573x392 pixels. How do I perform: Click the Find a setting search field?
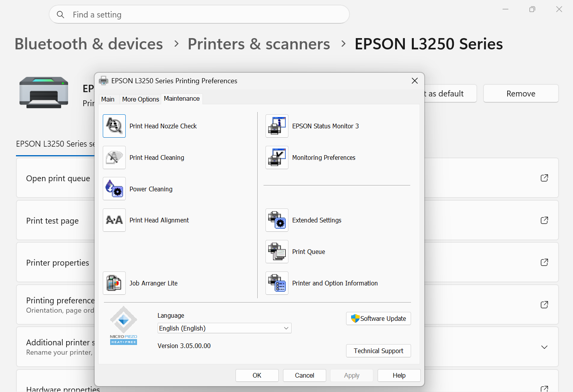coord(199,14)
